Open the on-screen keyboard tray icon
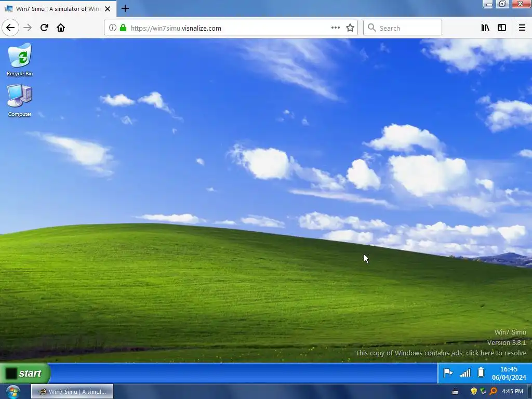 tap(455, 392)
